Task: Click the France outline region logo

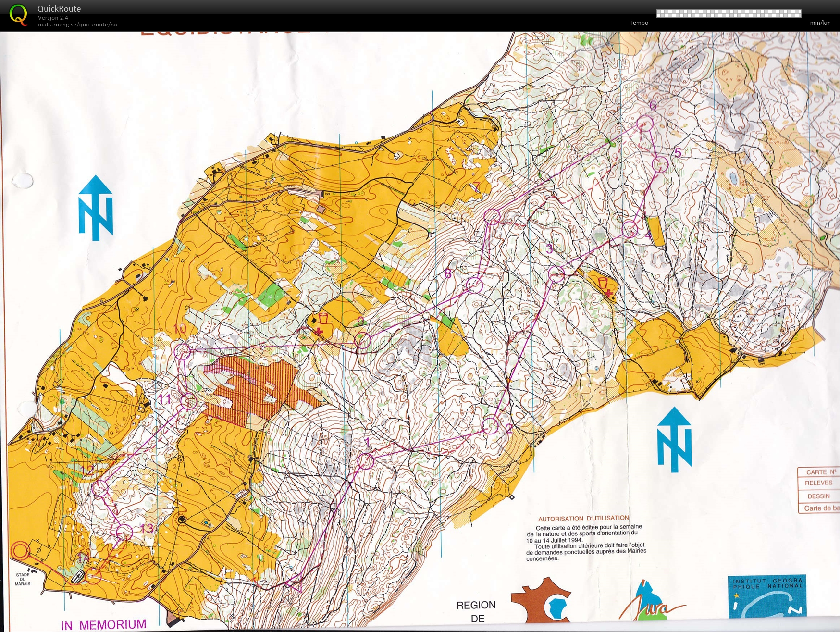Action: click(542, 599)
